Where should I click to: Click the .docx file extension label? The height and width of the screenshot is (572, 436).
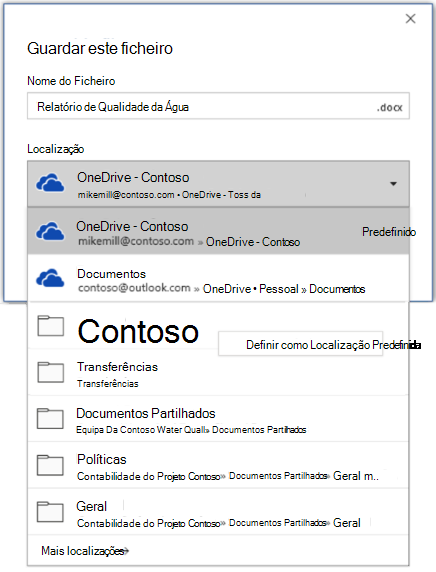(389, 108)
